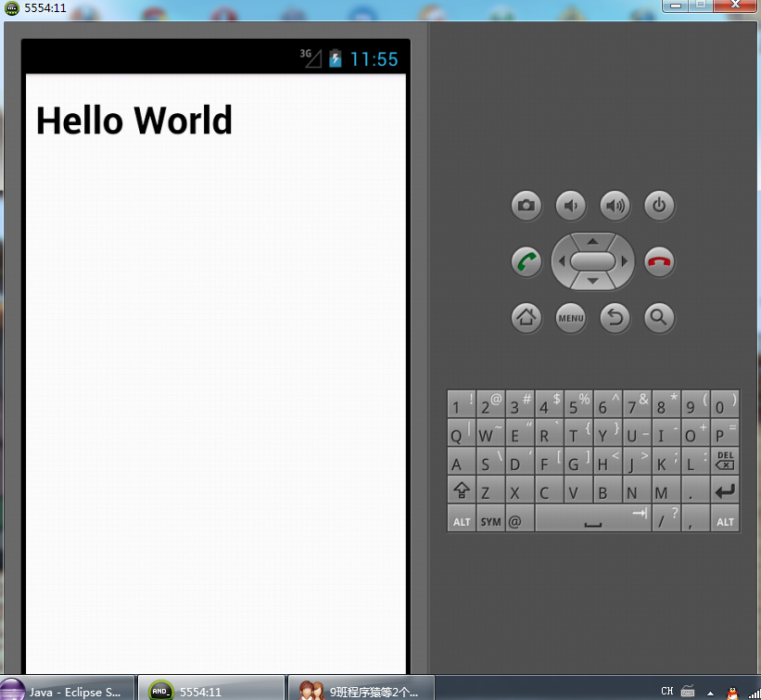
Task: End call with the red phone button
Action: click(659, 261)
